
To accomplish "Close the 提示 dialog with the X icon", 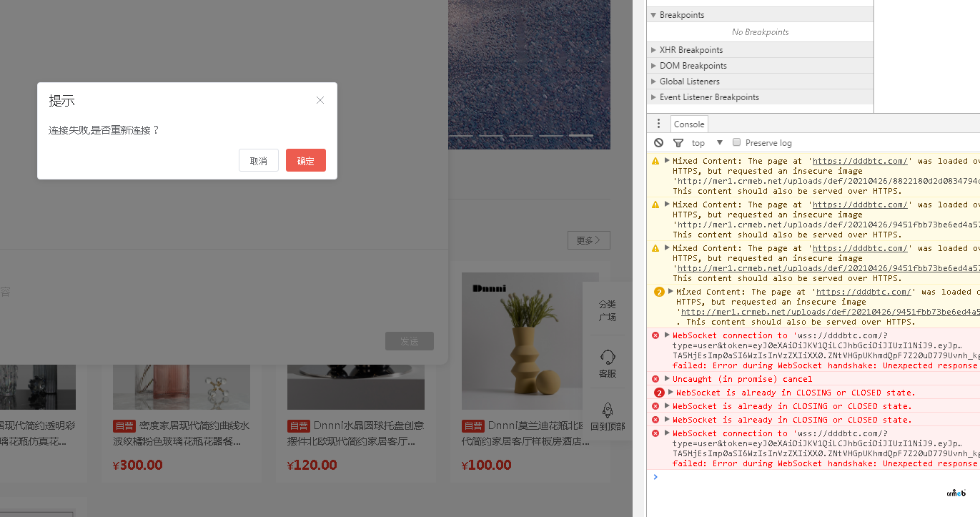I will [320, 100].
